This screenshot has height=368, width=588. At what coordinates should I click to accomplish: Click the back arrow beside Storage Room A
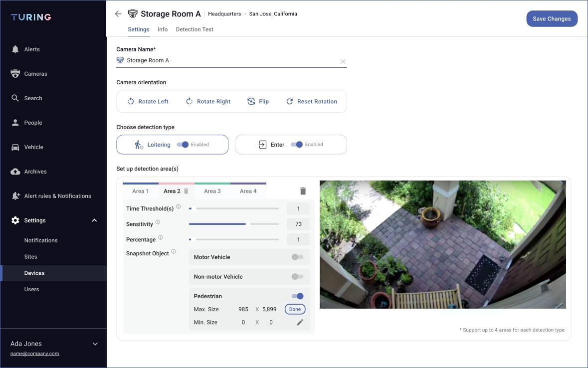(118, 14)
